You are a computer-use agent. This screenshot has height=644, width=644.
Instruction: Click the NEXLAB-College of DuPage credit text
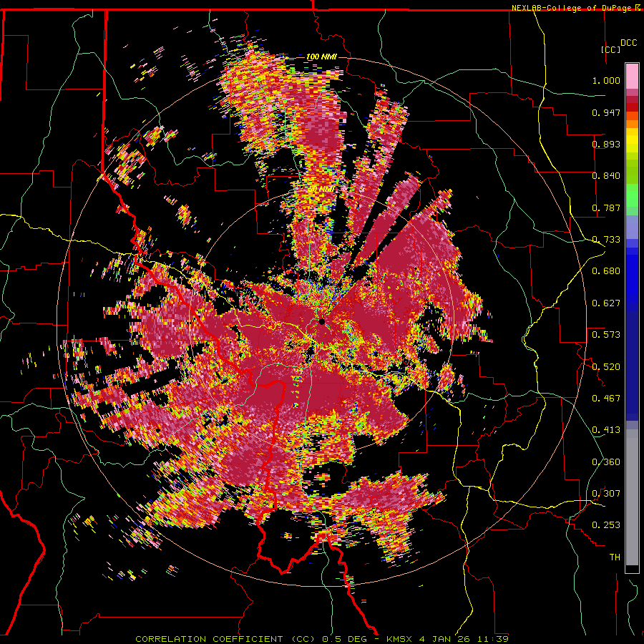[573, 8]
